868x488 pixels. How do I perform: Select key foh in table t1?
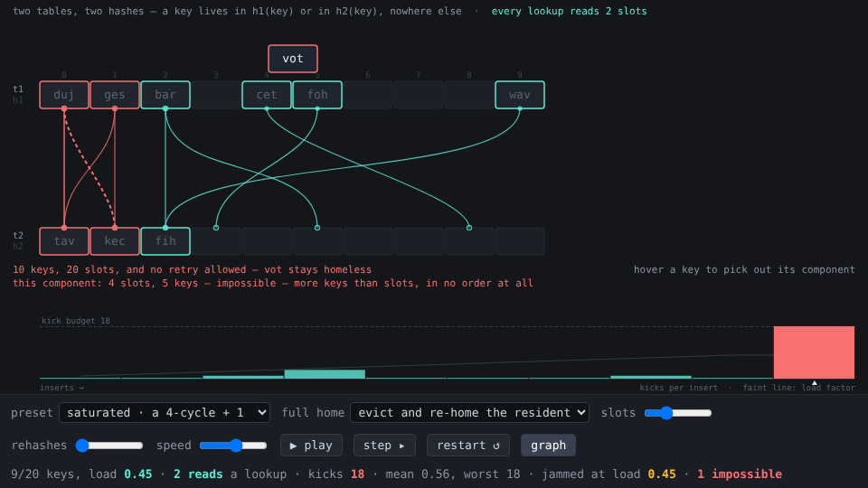[x=317, y=95]
